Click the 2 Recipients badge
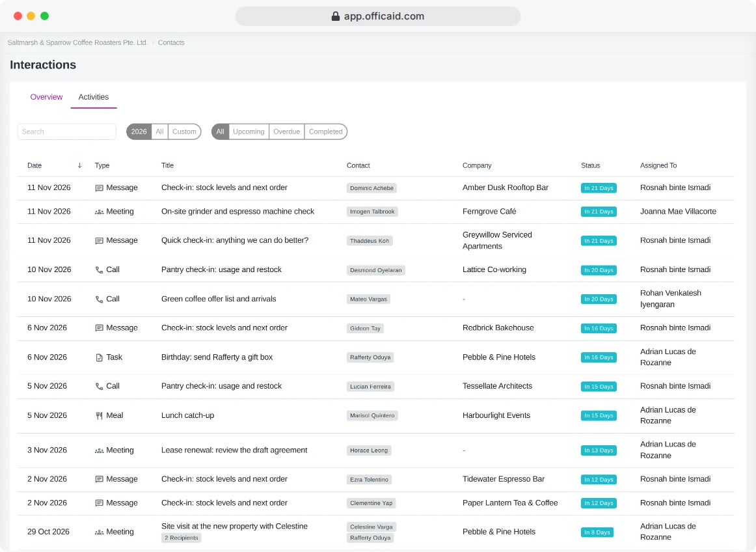Image resolution: width=756 pixels, height=552 pixels. pos(182,538)
